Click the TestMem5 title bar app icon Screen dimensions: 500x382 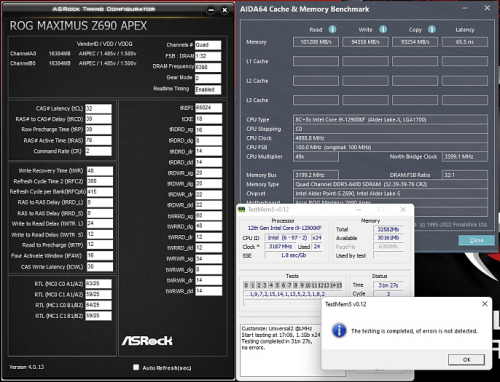[x=241, y=210]
